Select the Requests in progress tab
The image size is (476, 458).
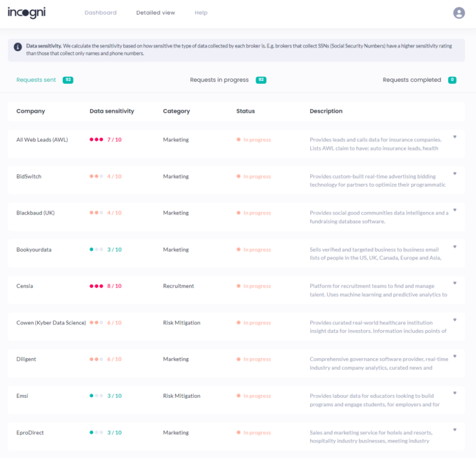click(x=219, y=80)
